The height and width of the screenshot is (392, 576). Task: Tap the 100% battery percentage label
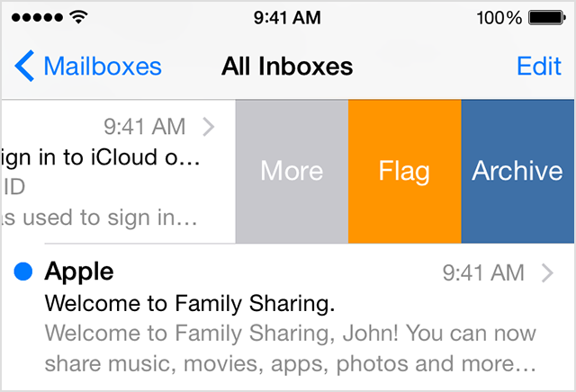499,18
